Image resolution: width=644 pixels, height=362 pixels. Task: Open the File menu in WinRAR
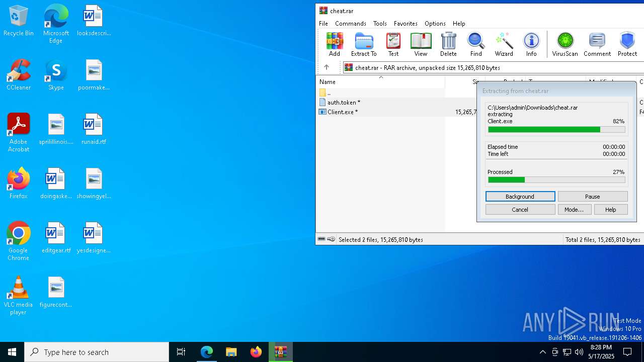pos(324,24)
